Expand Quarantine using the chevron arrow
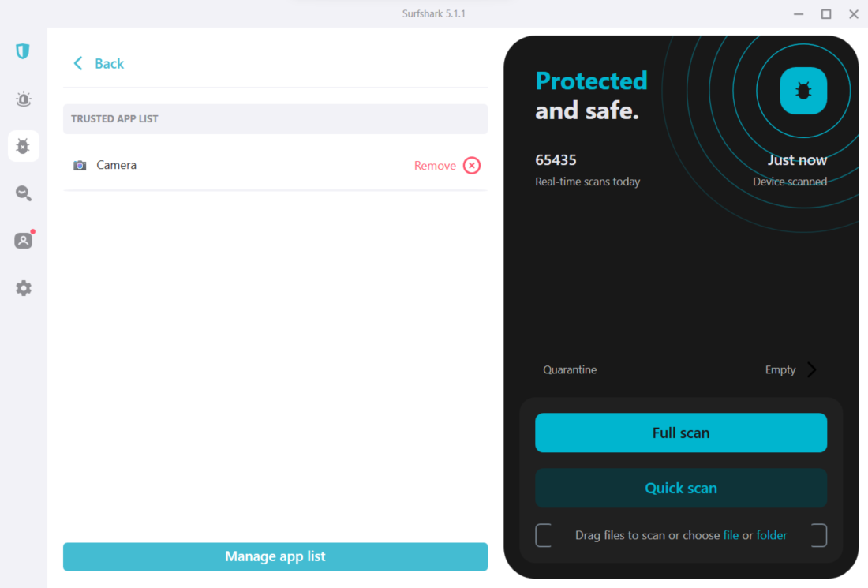 tap(812, 370)
